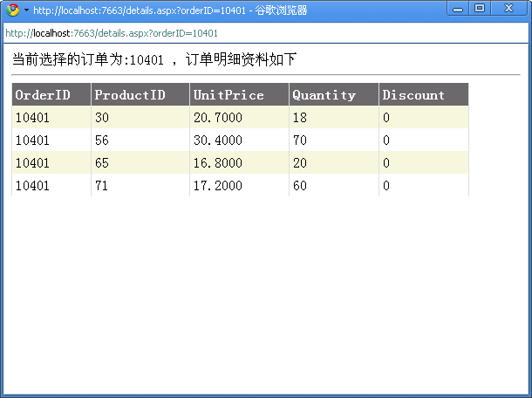This screenshot has width=532, height=398.
Task: Minimize the browser popup window
Action: click(459, 9)
